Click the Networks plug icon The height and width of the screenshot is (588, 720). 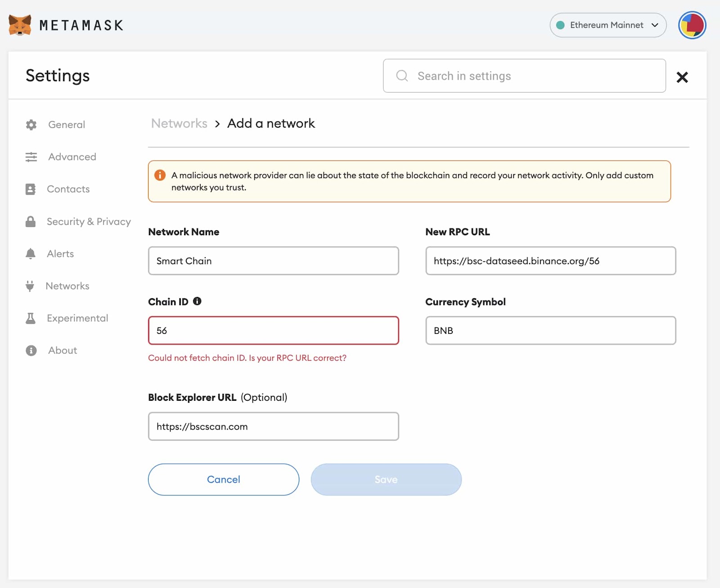click(30, 286)
